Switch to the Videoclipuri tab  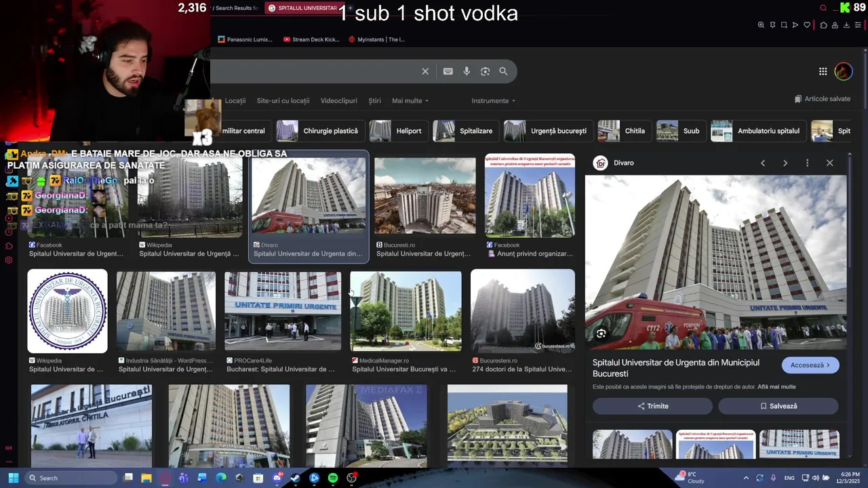(338, 100)
